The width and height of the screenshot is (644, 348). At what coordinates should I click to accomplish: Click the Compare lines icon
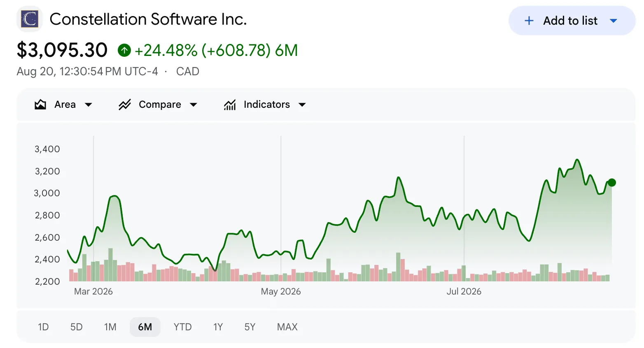point(125,104)
